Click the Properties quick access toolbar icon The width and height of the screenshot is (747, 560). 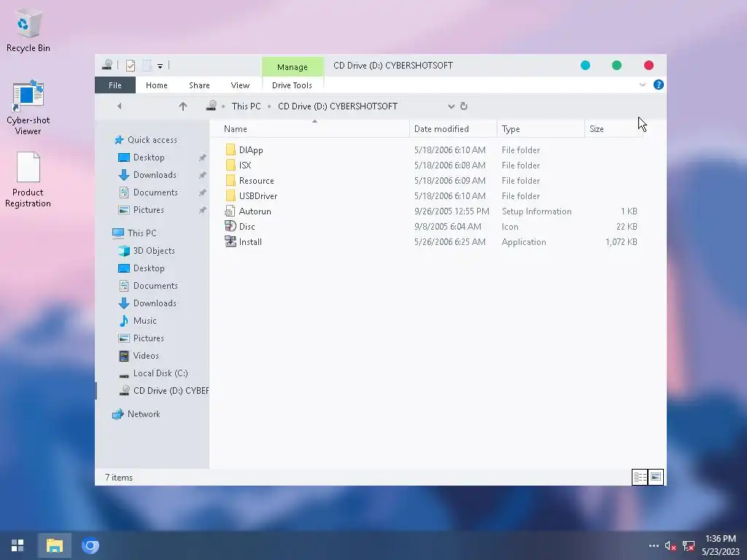131,66
